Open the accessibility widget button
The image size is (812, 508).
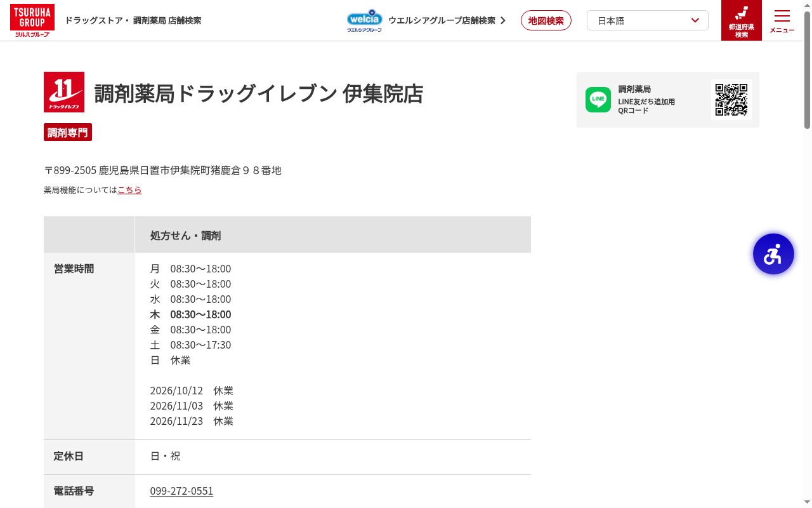(x=773, y=254)
